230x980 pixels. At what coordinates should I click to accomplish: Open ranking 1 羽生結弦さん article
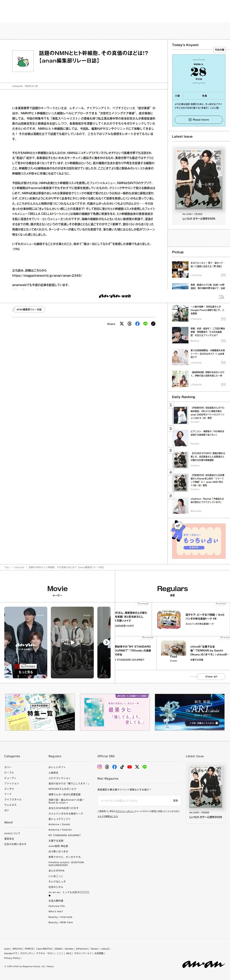198,415
